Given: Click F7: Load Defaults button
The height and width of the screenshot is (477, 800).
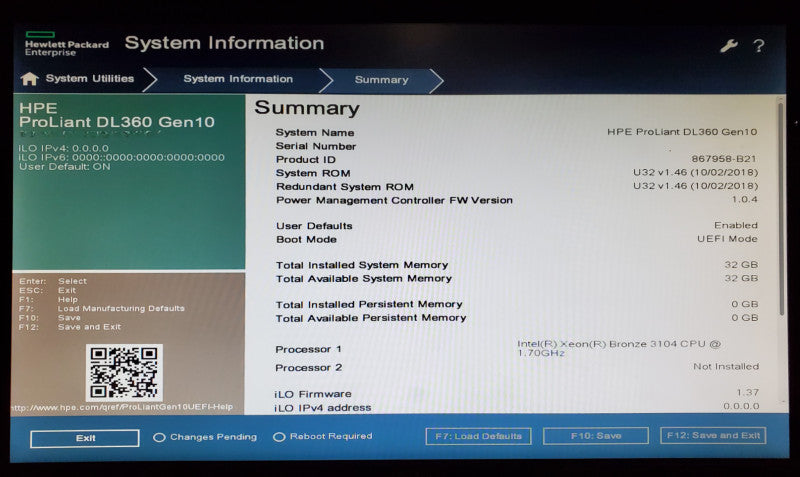Looking at the screenshot, I should pos(479,436).
